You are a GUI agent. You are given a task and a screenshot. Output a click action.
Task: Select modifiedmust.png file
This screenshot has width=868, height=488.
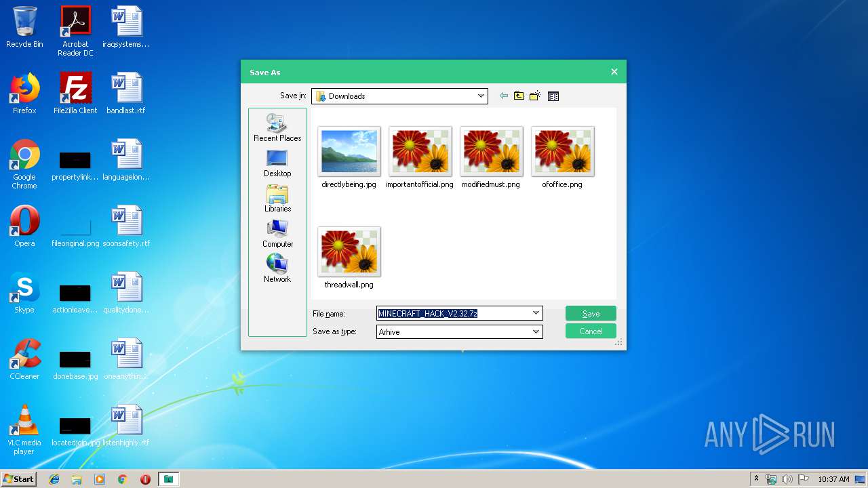(x=491, y=158)
